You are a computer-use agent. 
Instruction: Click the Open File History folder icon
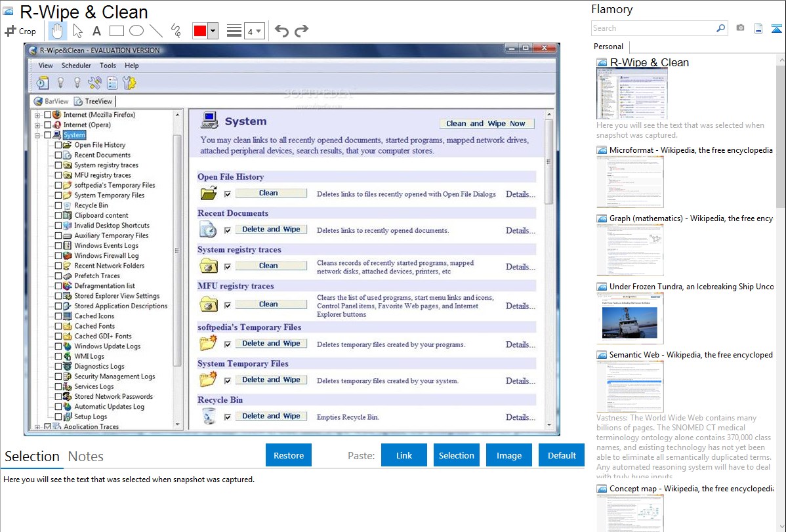[209, 193]
